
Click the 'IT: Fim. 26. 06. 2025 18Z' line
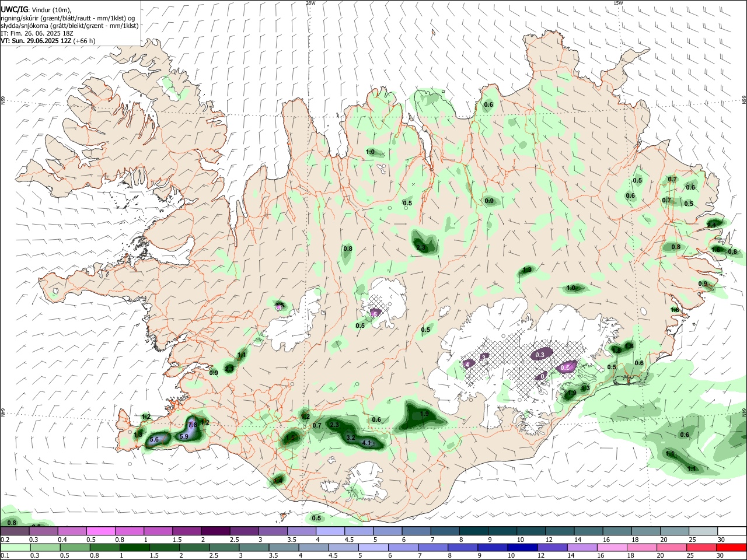[x=37, y=33]
